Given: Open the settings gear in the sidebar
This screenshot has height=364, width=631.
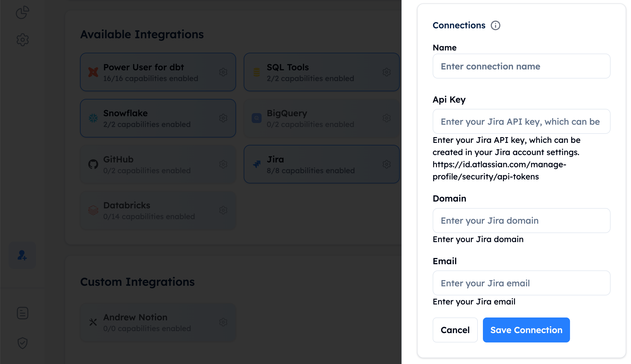Looking at the screenshot, I should pos(22,40).
